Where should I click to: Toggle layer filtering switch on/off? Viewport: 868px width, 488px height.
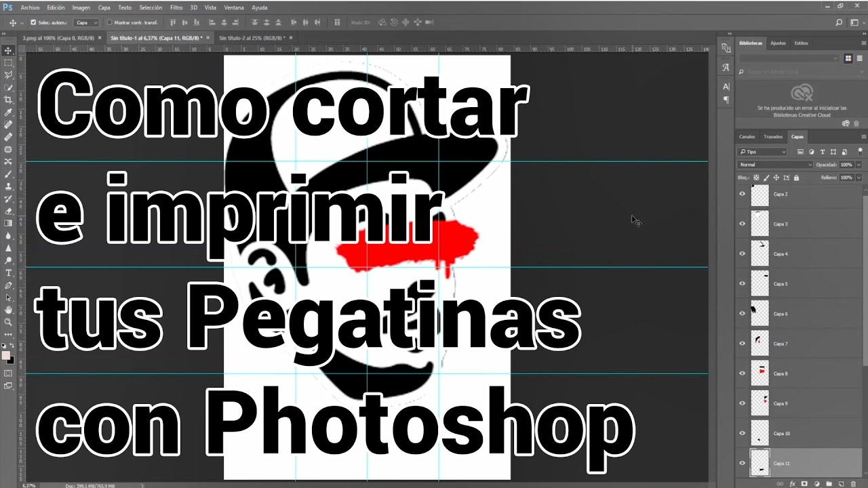860,151
